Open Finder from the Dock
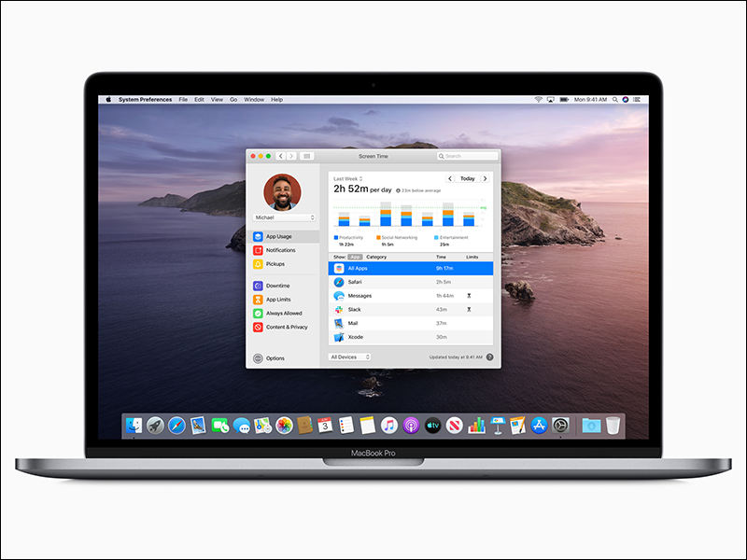The width and height of the screenshot is (747, 560). (134, 426)
